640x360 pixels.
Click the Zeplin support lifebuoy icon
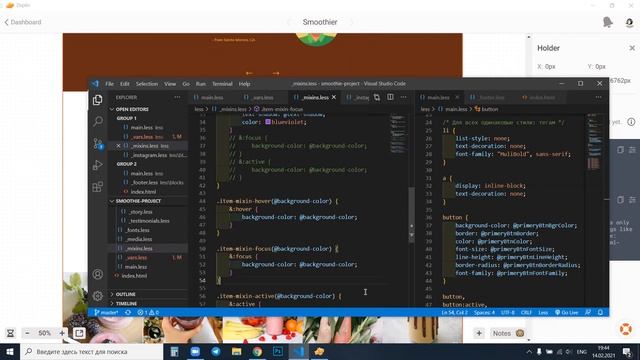626,329
